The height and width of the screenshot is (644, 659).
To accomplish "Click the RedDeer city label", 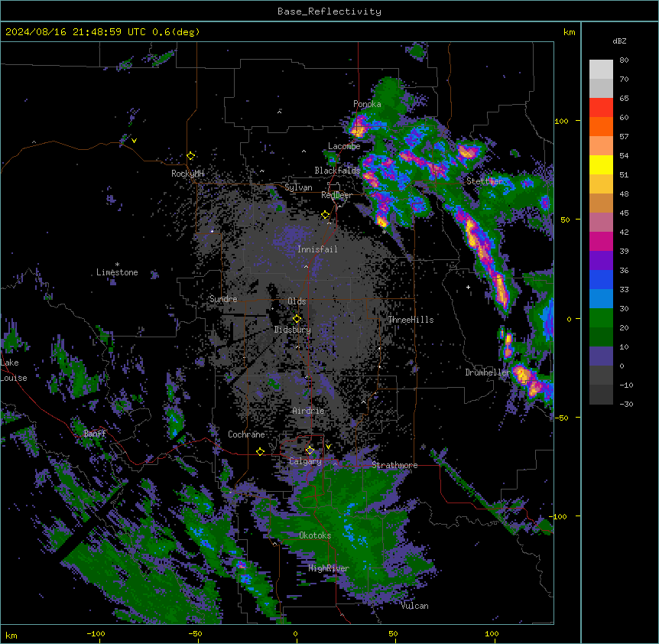I will (336, 195).
